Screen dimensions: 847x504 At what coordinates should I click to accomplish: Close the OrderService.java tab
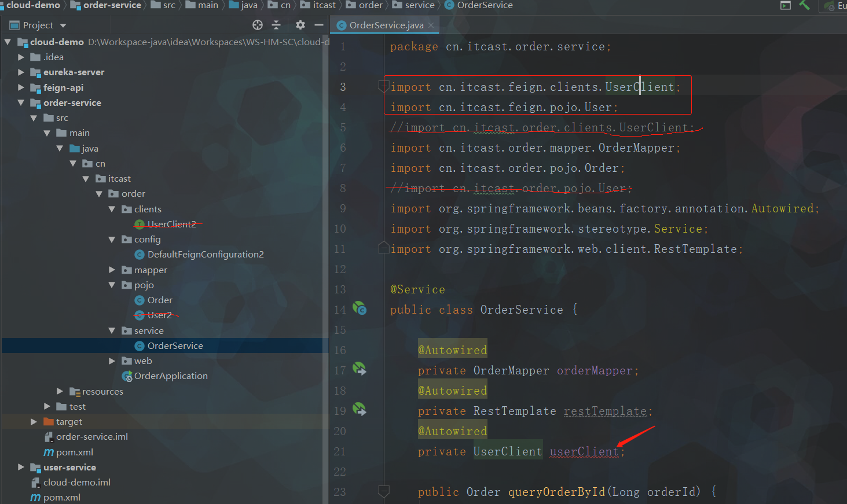(x=431, y=25)
